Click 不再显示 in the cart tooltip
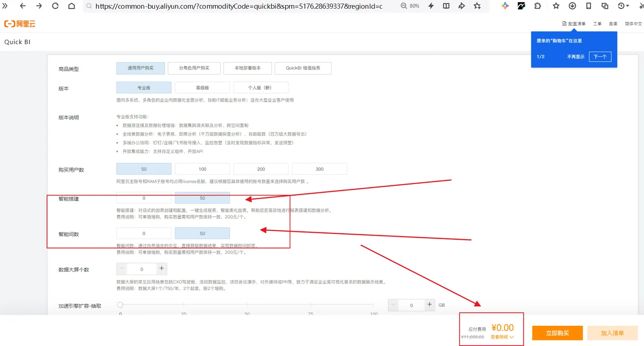 (x=575, y=57)
